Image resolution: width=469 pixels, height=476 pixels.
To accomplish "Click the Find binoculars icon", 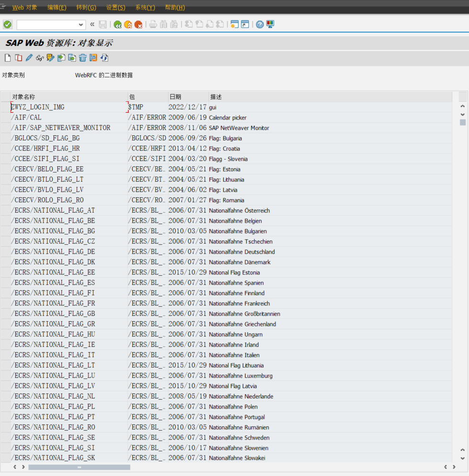I will [164, 24].
